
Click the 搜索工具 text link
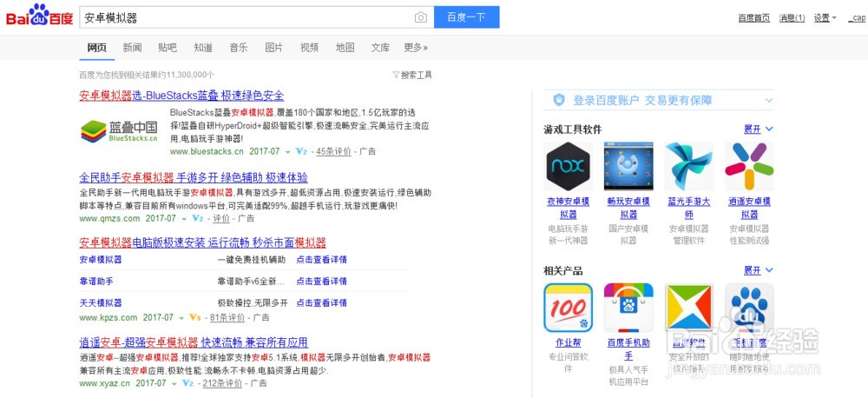tap(417, 75)
